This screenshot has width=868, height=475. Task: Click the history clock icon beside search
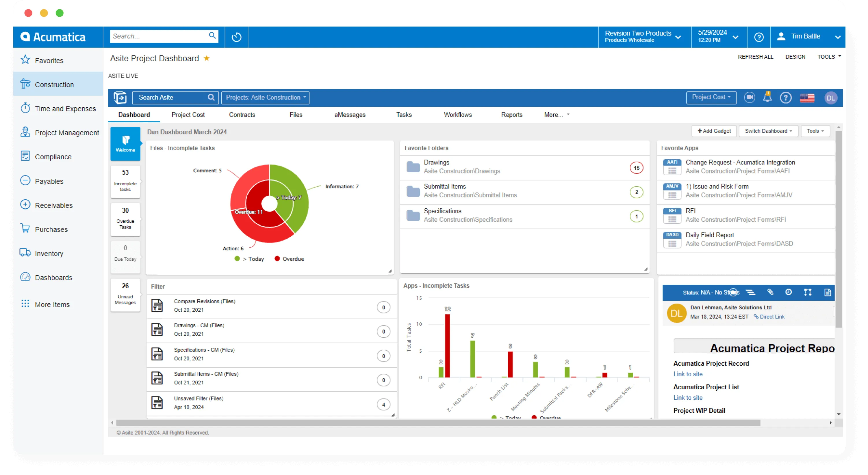[x=236, y=37]
